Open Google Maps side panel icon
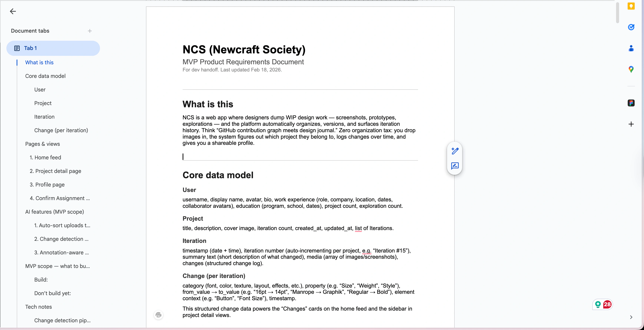Screen dimensions: 644x330 631,69
